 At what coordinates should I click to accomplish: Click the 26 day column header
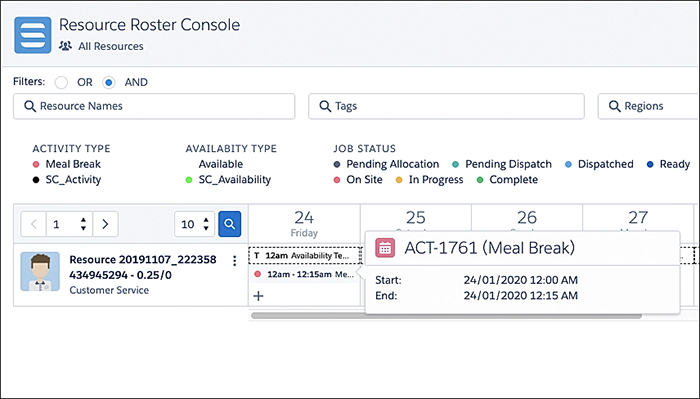[x=527, y=218]
